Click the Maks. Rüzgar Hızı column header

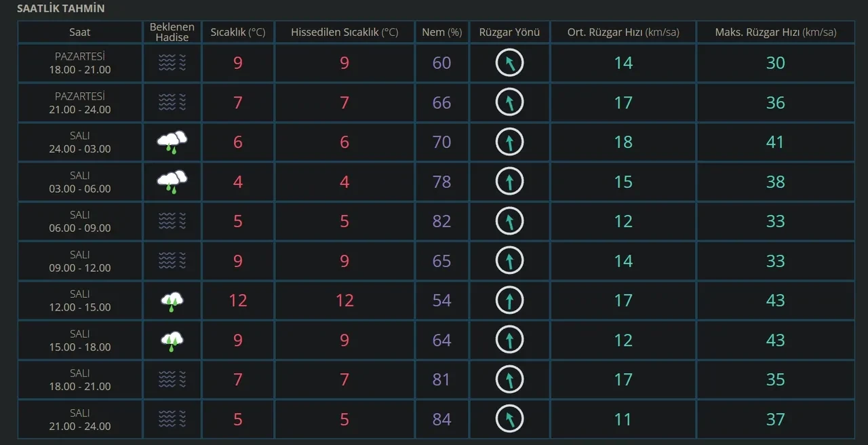(775, 32)
